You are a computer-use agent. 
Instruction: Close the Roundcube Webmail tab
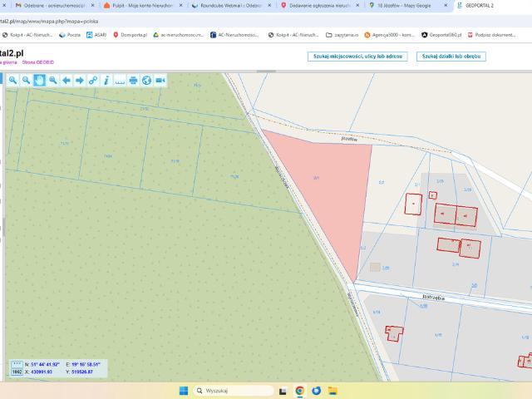click(x=269, y=6)
